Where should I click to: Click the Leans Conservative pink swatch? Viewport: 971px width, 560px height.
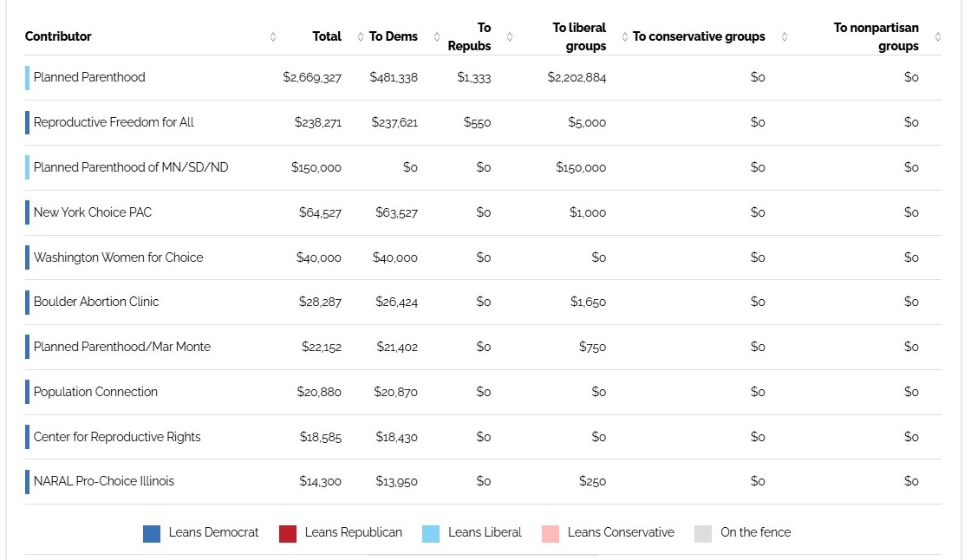click(x=550, y=533)
